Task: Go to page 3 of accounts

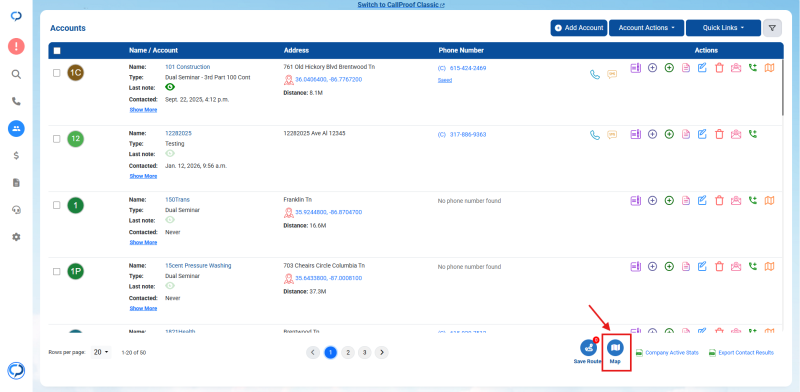Action: (x=364, y=352)
